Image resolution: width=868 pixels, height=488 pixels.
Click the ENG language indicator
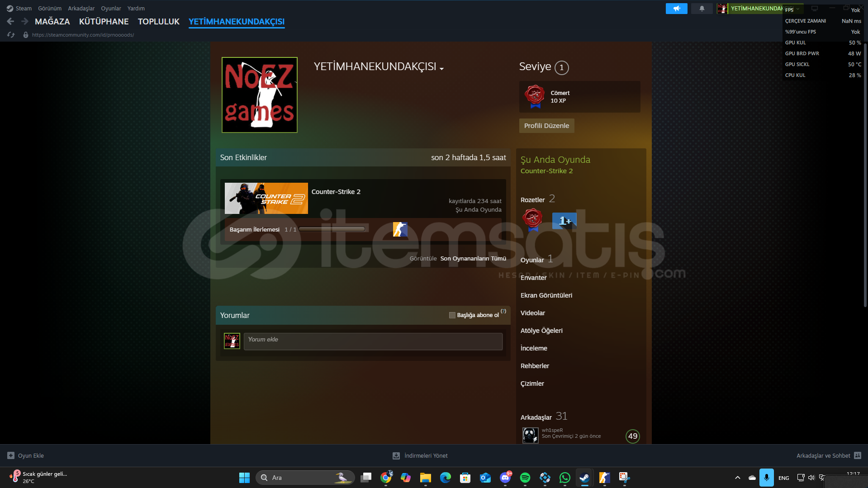(784, 478)
